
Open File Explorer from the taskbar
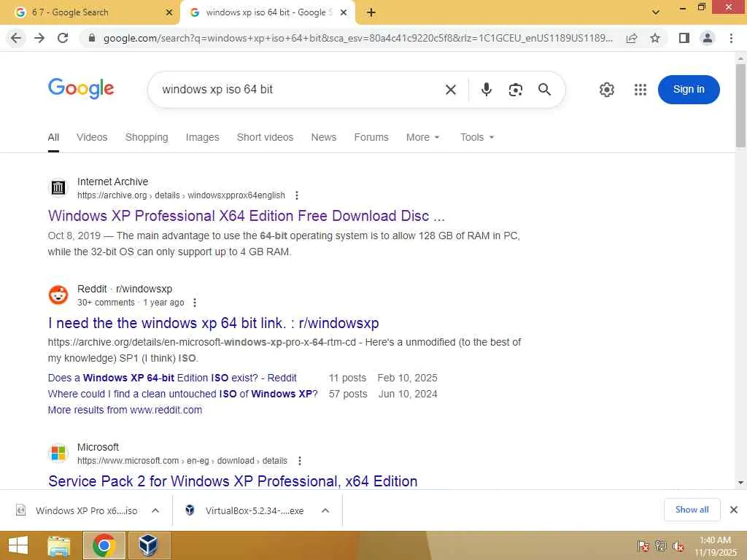[58, 545]
